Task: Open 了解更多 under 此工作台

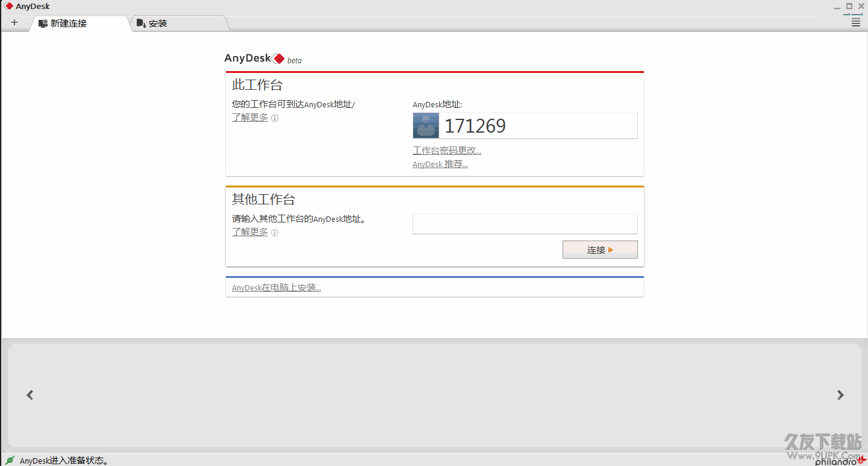Action: pos(250,118)
